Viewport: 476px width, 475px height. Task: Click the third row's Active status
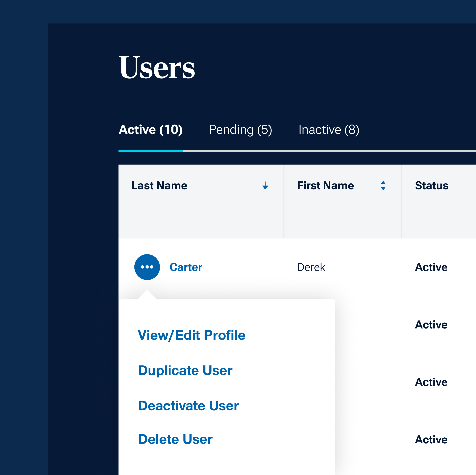point(431,382)
